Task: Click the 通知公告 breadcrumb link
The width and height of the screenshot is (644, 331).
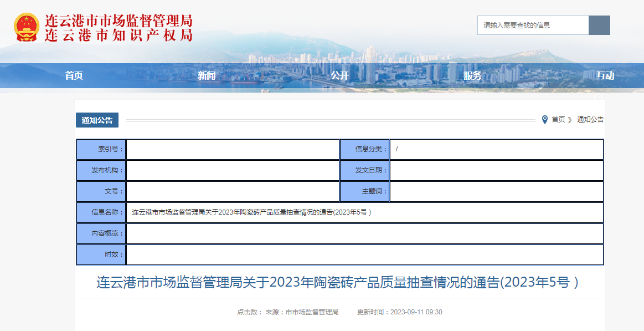Action: [x=590, y=119]
